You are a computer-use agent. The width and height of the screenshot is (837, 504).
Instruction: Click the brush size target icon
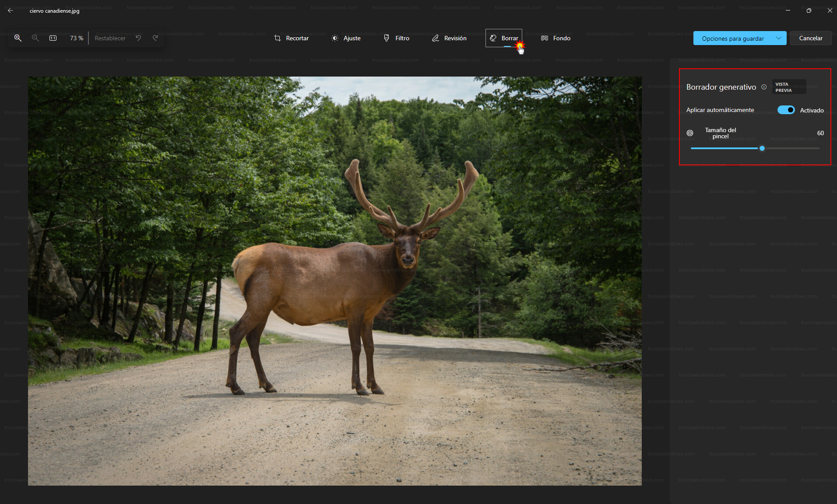coord(690,133)
